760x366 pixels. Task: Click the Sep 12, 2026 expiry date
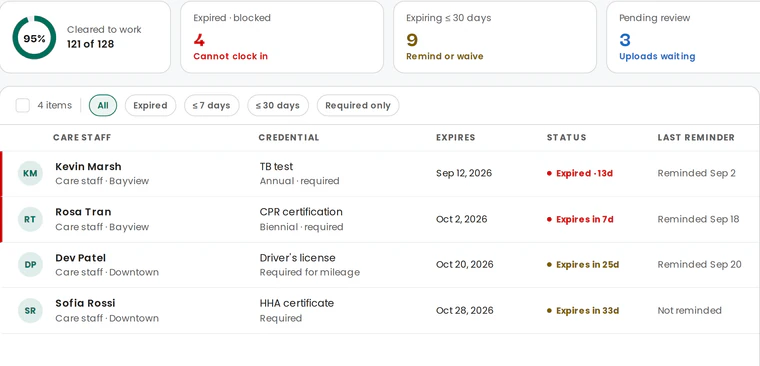[464, 173]
